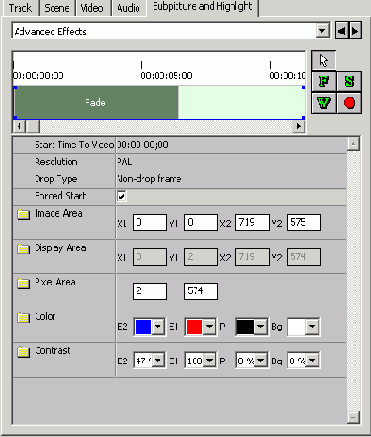The height and width of the screenshot is (437, 371).
Task: Select the Fade effect block in timeline
Action: 96,102
